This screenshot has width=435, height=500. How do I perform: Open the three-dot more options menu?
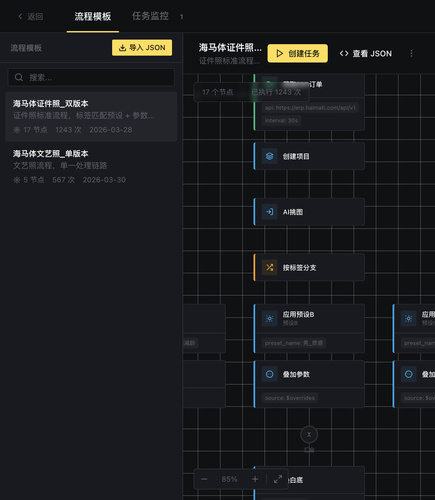(x=411, y=53)
